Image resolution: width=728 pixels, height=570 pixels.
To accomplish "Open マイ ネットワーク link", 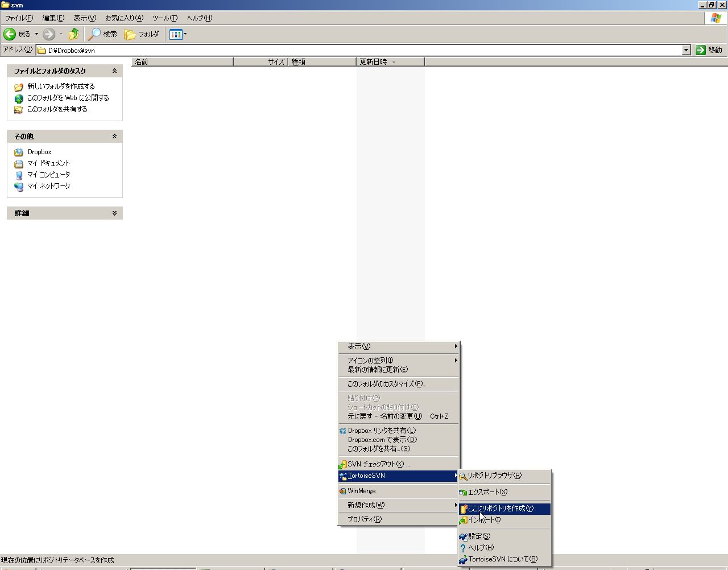I will [x=48, y=186].
